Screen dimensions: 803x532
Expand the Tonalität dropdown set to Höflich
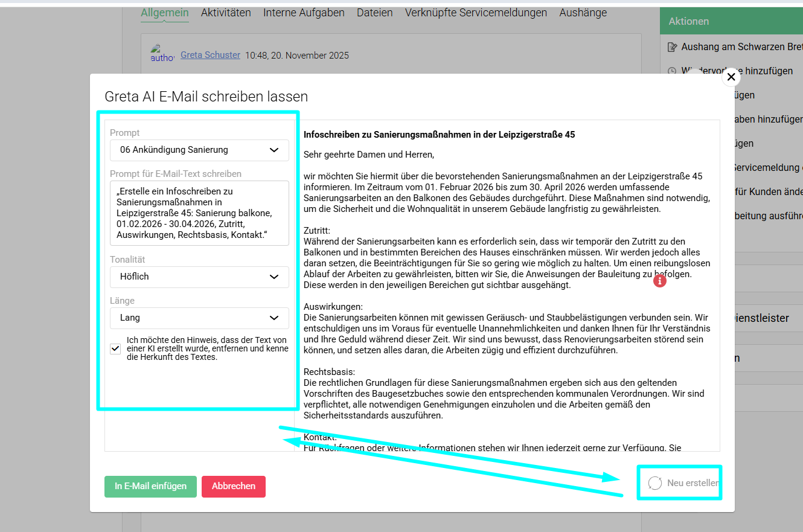click(x=199, y=277)
